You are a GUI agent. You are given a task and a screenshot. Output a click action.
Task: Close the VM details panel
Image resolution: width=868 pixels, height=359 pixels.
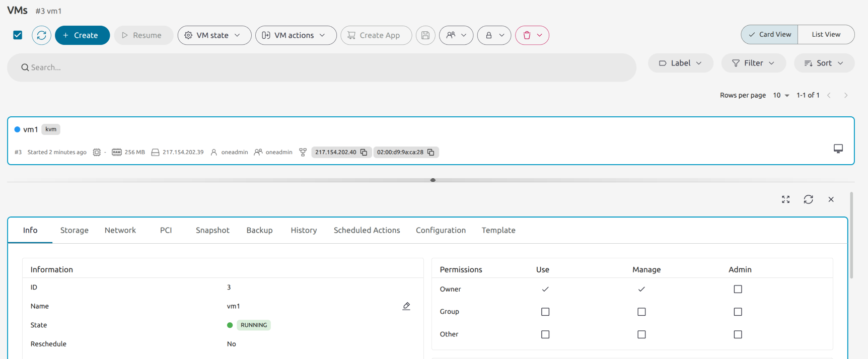[831, 199]
